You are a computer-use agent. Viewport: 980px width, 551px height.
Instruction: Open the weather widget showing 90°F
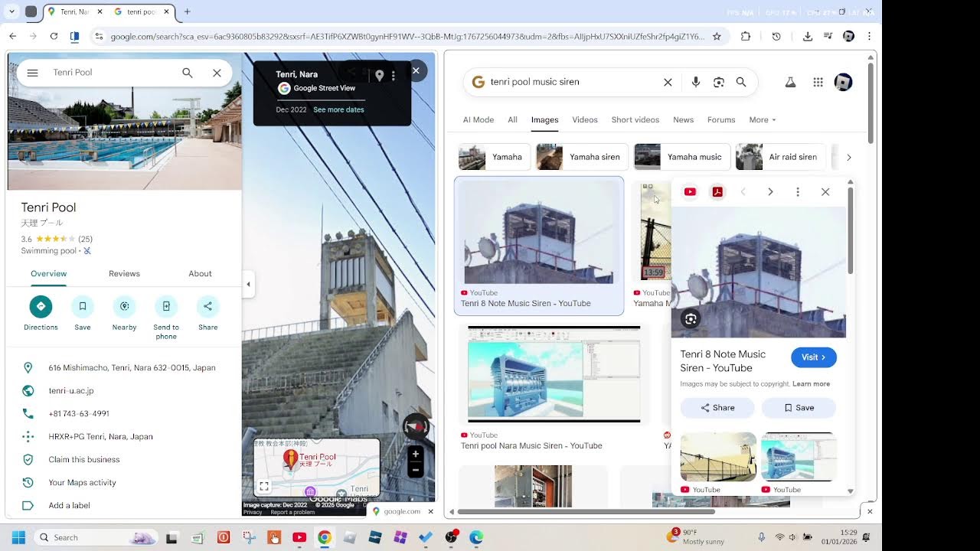(x=696, y=536)
